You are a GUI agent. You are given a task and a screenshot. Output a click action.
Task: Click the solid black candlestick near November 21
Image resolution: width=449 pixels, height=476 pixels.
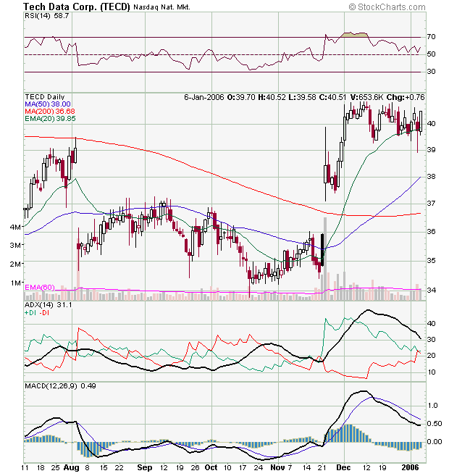pyautogui.click(x=322, y=250)
